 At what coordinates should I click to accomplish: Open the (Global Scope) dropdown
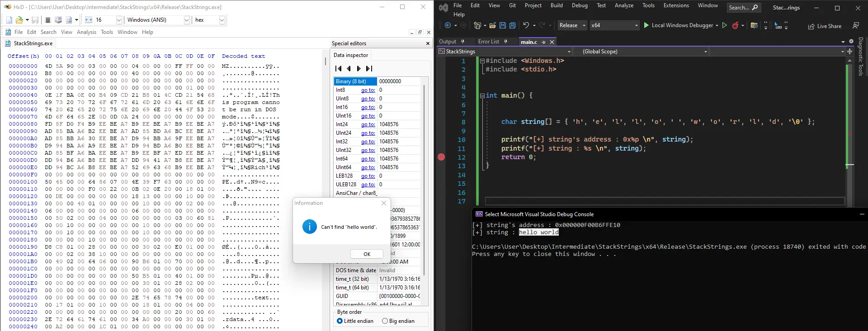click(x=641, y=52)
